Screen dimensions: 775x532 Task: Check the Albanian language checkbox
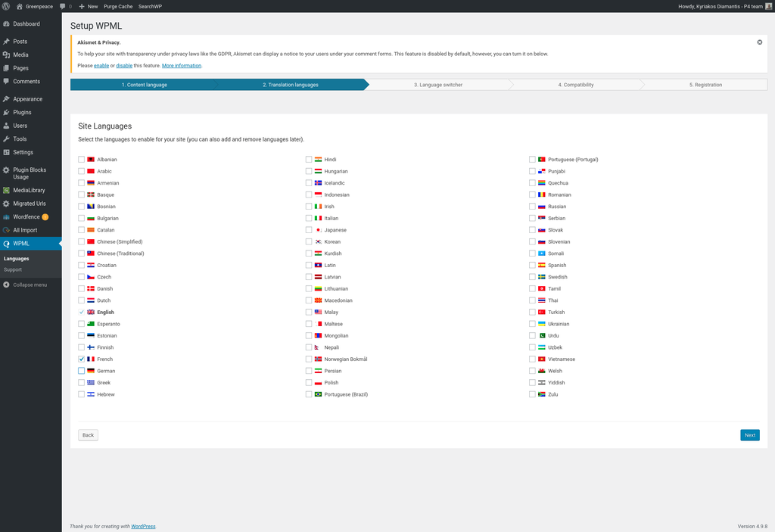tap(82, 159)
